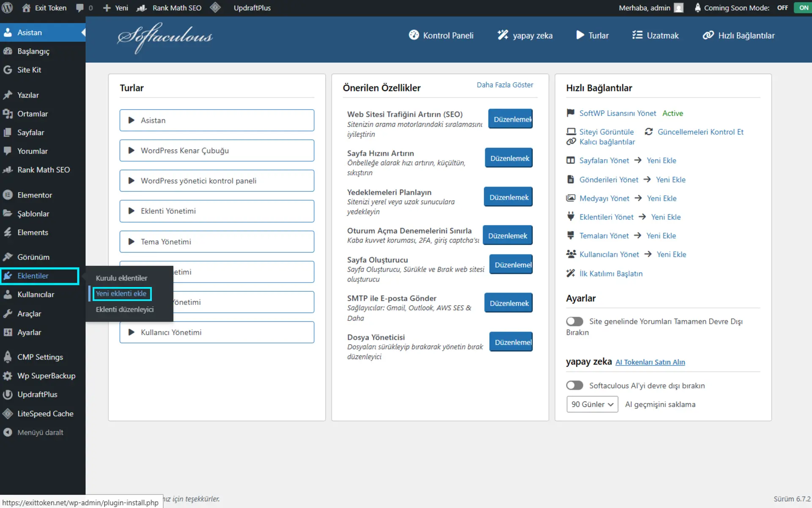Toggle Softaculous AI disable switch
Screen dimensions: 812x508
[x=574, y=385]
